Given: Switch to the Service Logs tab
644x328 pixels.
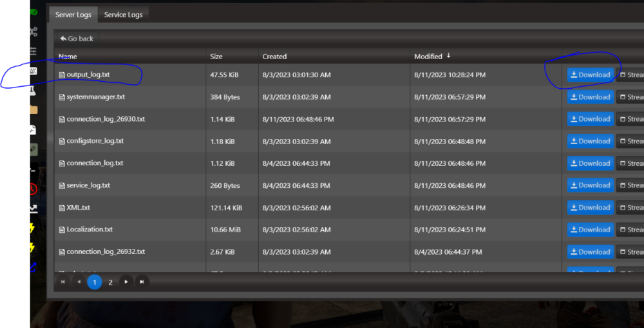Looking at the screenshot, I should (x=123, y=14).
